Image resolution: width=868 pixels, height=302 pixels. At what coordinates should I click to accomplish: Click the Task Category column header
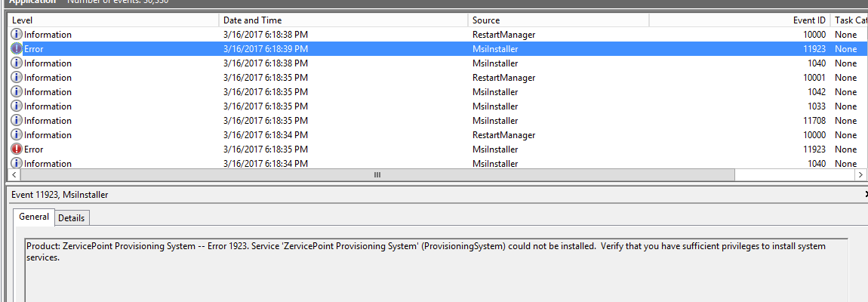[x=849, y=20]
